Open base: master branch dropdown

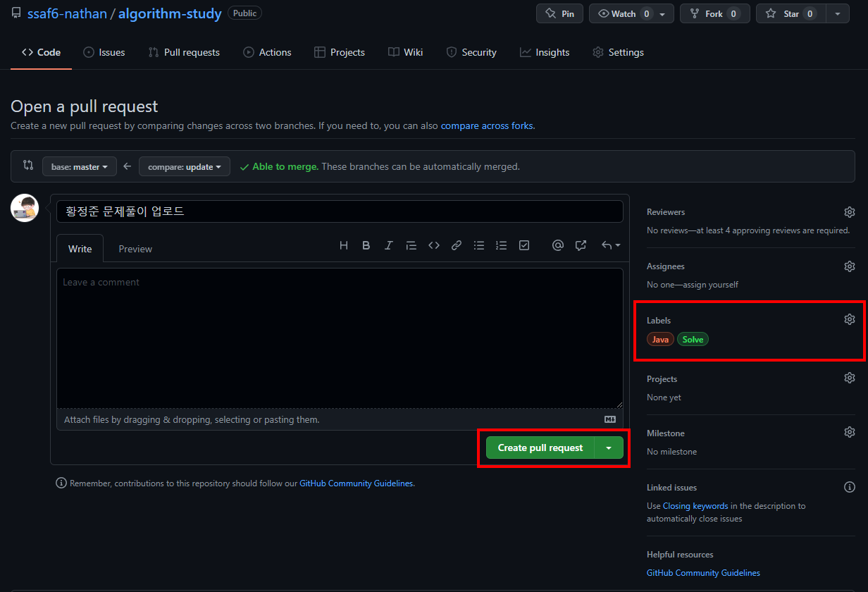coord(79,166)
